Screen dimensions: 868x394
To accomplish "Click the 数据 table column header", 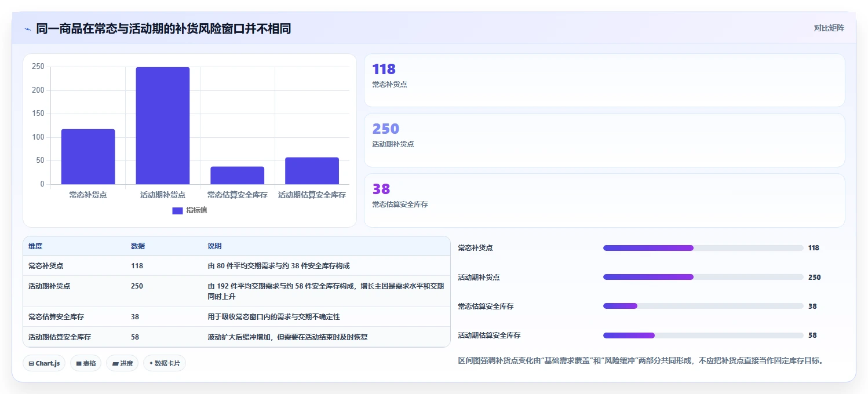I will pyautogui.click(x=138, y=246).
